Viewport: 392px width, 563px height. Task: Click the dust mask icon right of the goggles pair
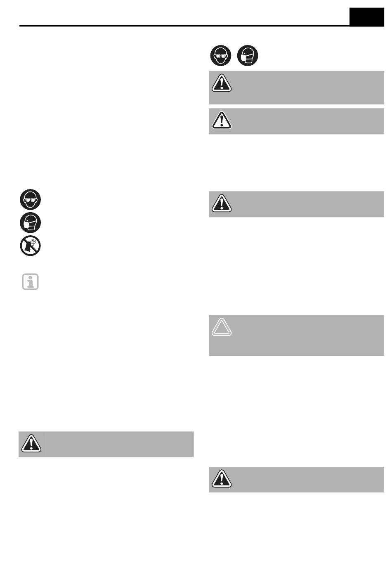[x=248, y=56]
